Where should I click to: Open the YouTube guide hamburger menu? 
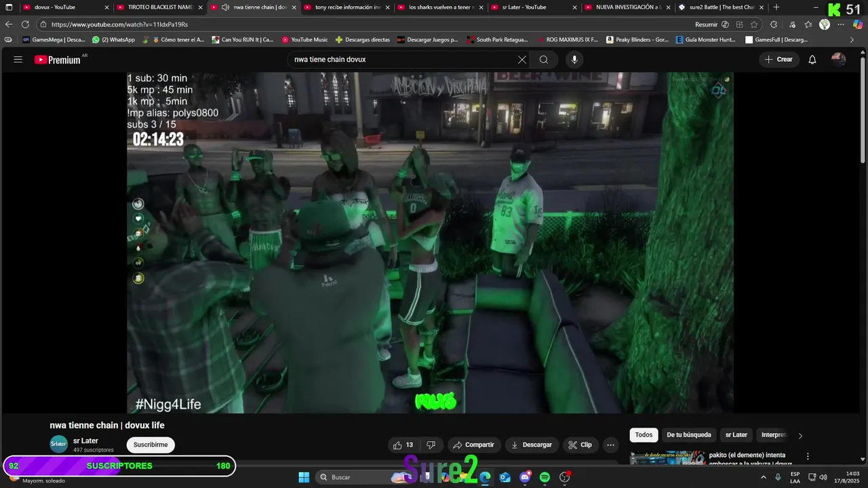click(18, 60)
